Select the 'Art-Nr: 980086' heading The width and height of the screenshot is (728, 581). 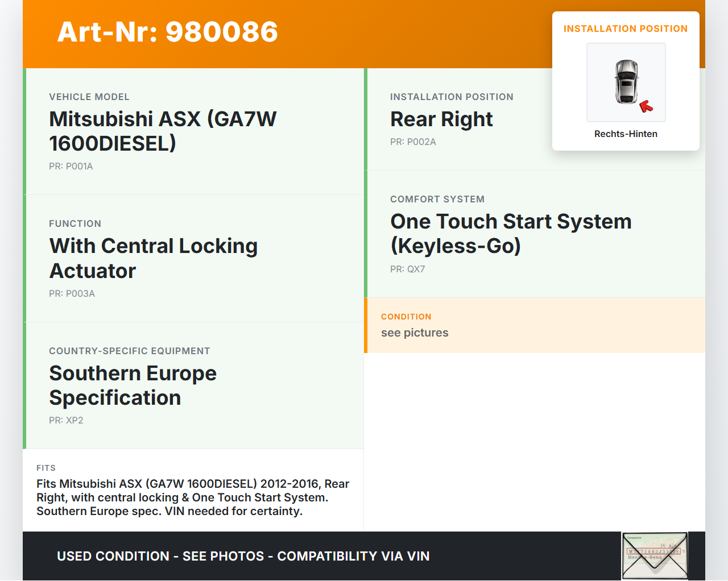(168, 32)
